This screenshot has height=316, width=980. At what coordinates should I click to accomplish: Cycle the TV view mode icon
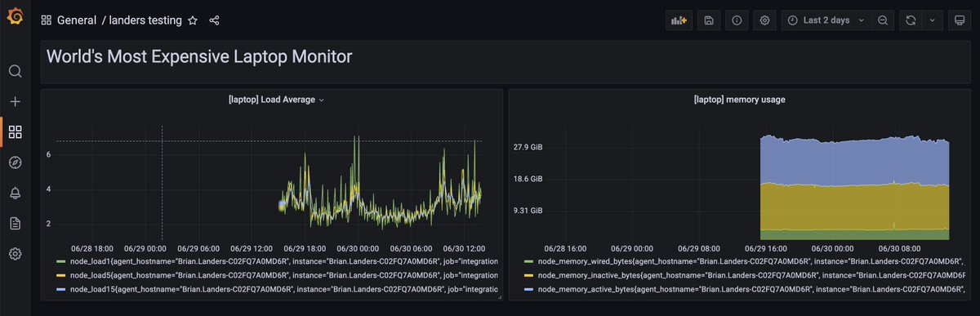click(x=960, y=20)
